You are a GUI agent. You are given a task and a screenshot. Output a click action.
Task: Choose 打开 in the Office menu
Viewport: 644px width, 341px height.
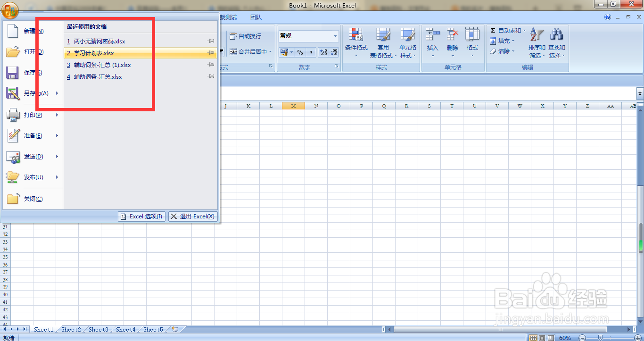pos(32,52)
